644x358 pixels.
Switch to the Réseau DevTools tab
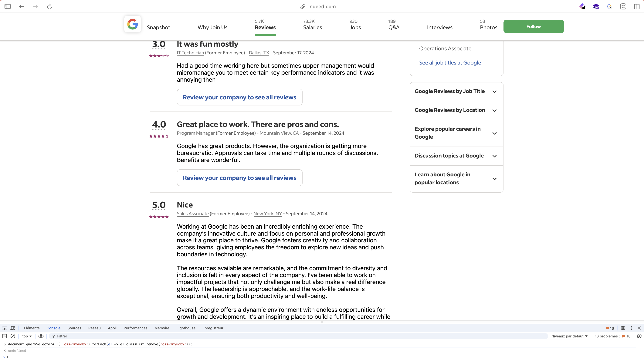(94, 328)
